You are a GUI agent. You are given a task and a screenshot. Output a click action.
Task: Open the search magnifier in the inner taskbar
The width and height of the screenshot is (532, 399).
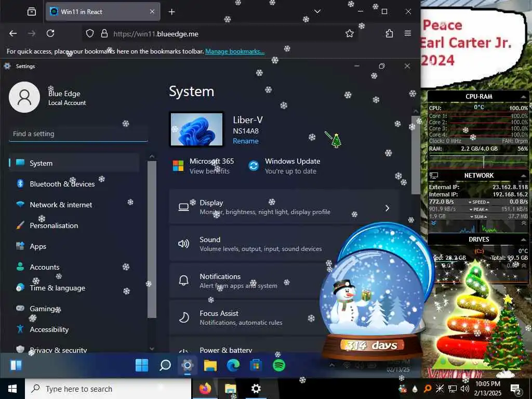165,365
